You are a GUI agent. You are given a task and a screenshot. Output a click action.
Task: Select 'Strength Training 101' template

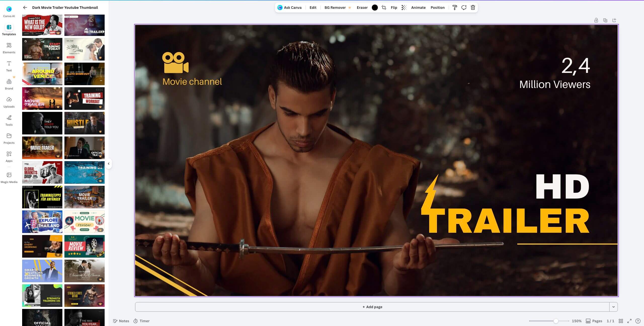[x=42, y=296]
